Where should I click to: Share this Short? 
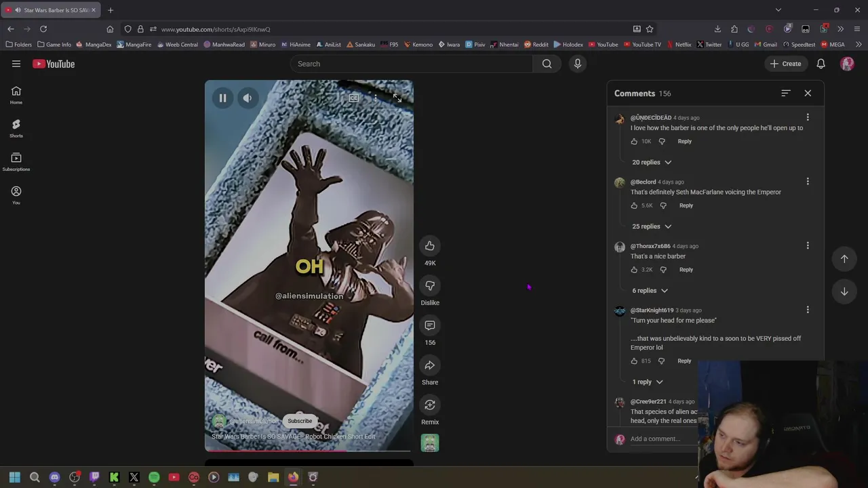tap(430, 365)
